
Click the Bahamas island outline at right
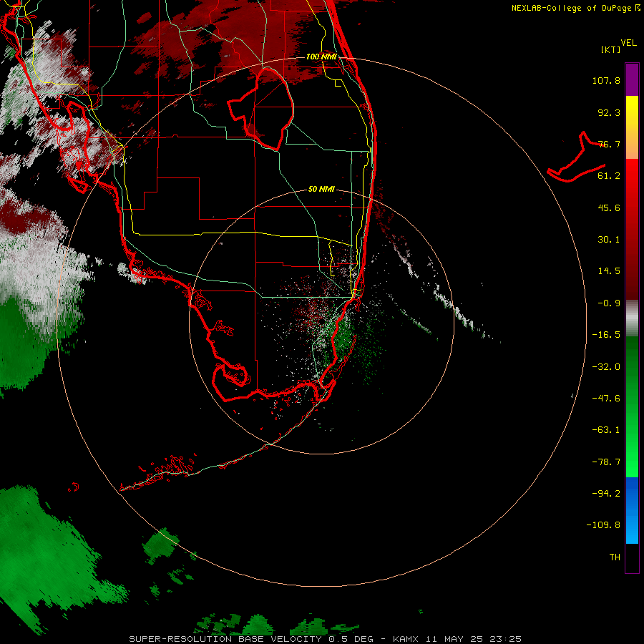(576, 157)
